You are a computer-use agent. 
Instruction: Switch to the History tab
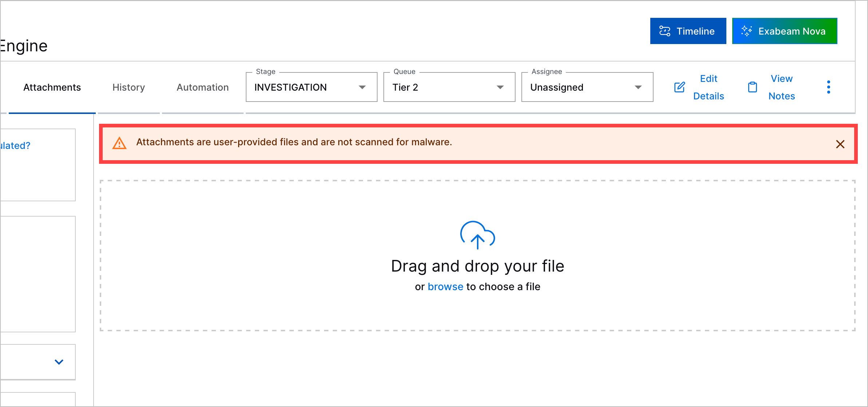(x=128, y=87)
